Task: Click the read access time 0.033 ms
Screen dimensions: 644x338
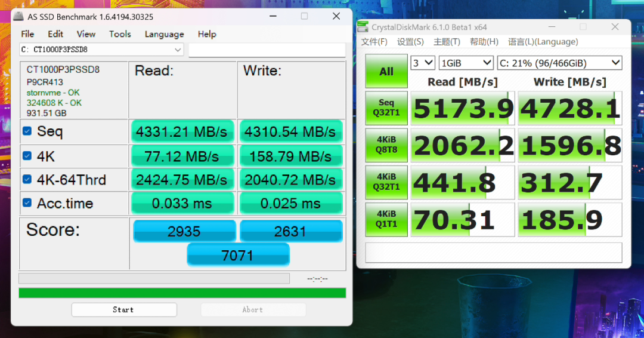Action: click(x=182, y=203)
